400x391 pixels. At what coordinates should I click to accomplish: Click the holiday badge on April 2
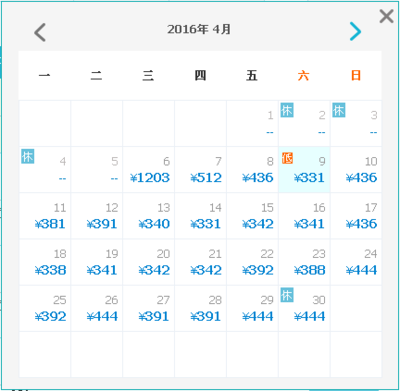click(x=287, y=110)
